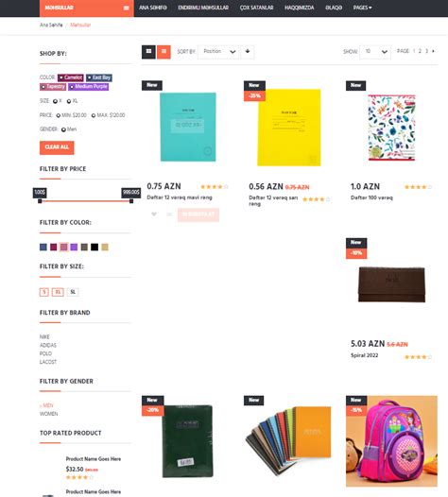Image resolution: width=448 pixels, height=497 pixels.
Task: Remove East Bay color filter tag
Action: pyautogui.click(x=90, y=77)
